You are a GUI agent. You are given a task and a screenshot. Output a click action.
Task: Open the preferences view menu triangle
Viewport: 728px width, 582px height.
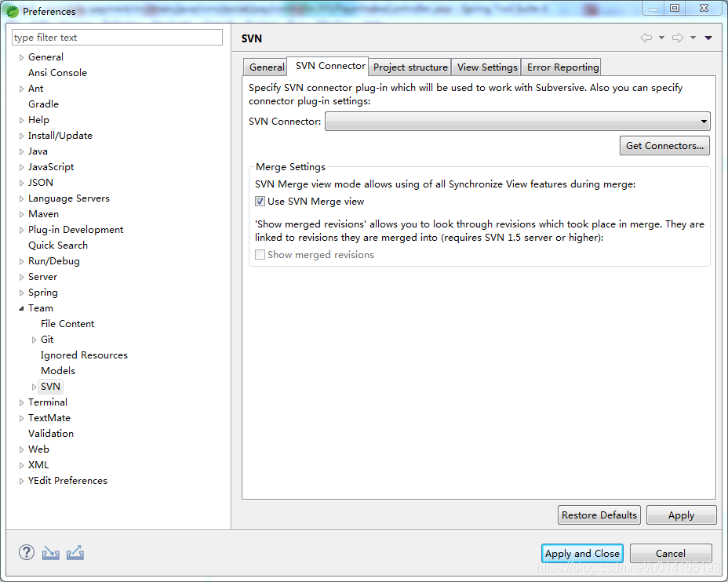[708, 38]
